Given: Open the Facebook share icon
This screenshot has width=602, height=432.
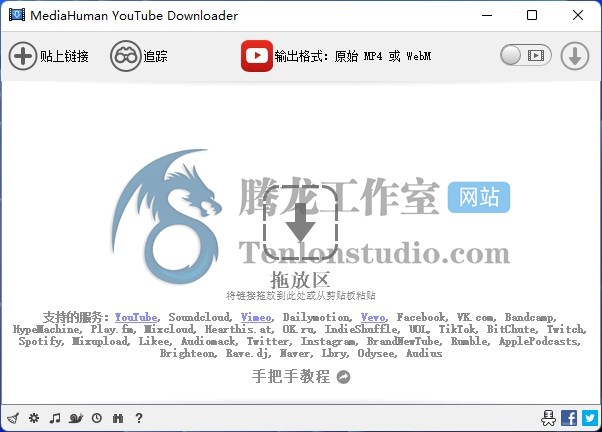Looking at the screenshot, I should point(569,418).
